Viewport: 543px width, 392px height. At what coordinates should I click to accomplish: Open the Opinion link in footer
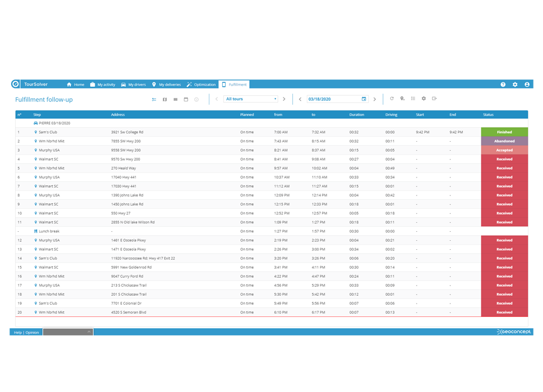(32, 333)
